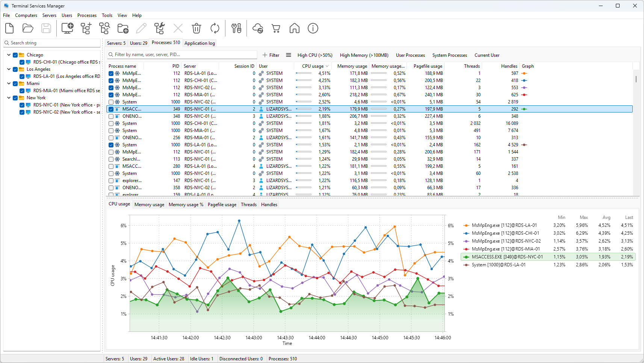The image size is (644, 363).
Task: Uncheck MsMpEng process on RDS-LA-01 row
Action: (x=111, y=73)
